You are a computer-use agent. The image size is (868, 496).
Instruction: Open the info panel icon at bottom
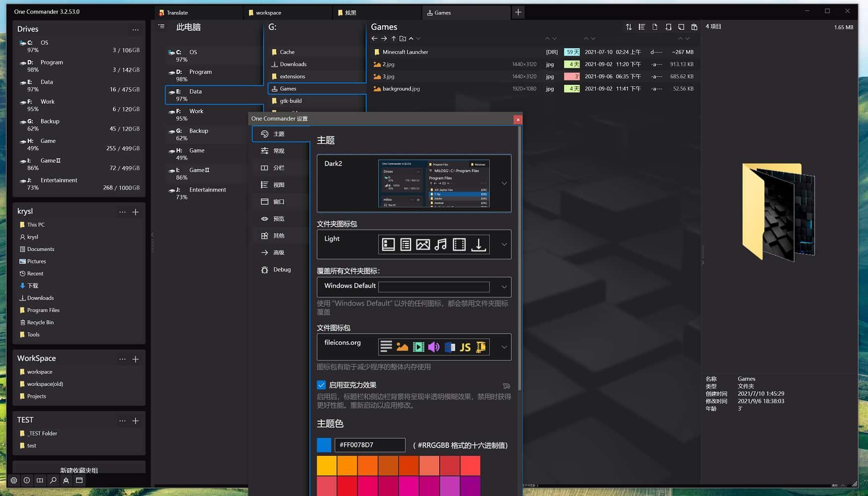pos(26,480)
